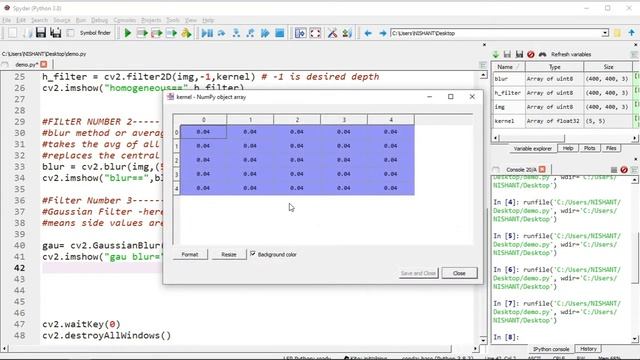Switch to the Plots tab
Viewport: 640px width, 360px height.
coord(589,148)
